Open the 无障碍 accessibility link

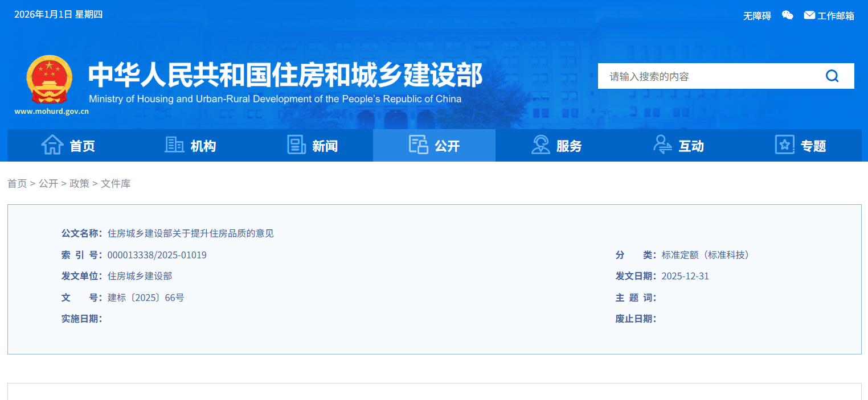[756, 15]
